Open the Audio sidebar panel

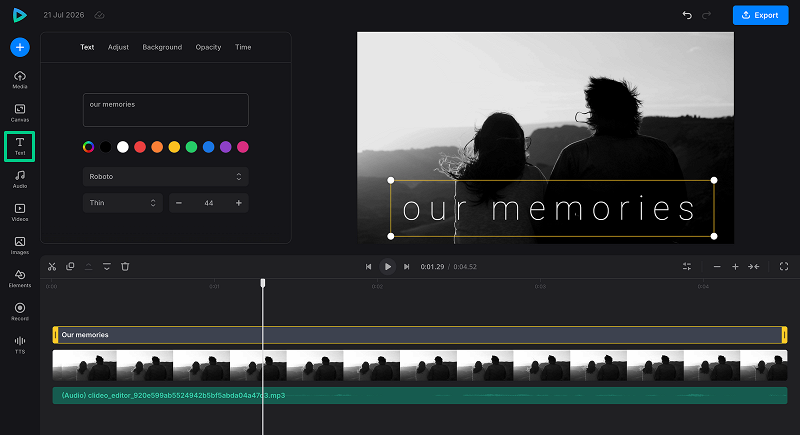click(x=20, y=180)
